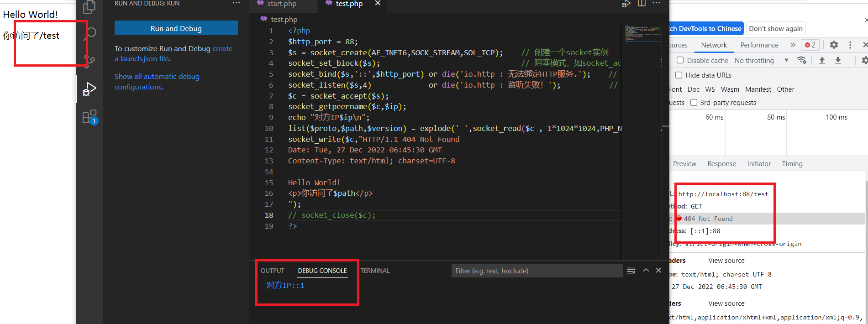Open the Response tab of request
The height and width of the screenshot is (324, 868).
[721, 163]
